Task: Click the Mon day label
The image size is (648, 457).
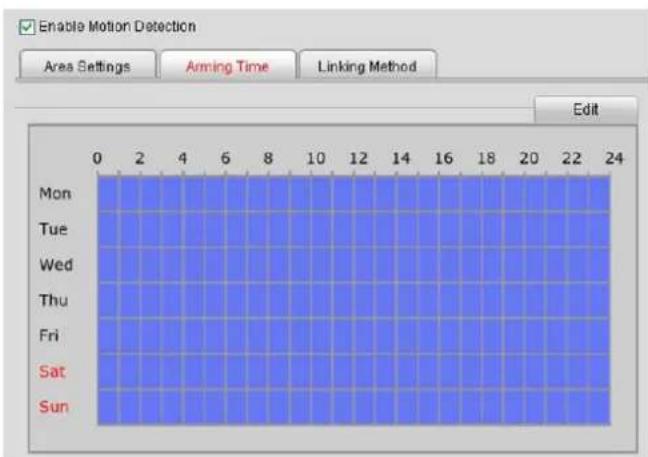Action: (x=55, y=193)
